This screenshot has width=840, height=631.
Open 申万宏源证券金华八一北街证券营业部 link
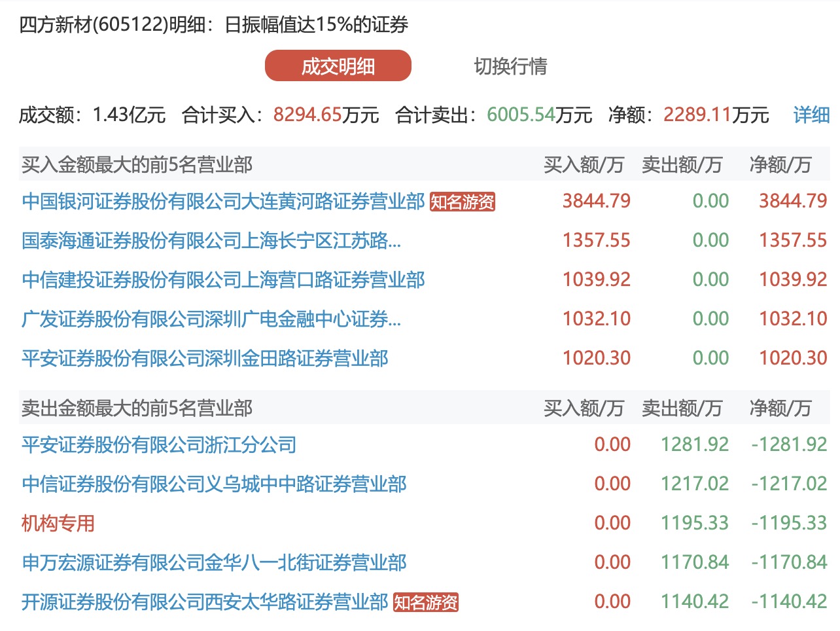coord(214,563)
